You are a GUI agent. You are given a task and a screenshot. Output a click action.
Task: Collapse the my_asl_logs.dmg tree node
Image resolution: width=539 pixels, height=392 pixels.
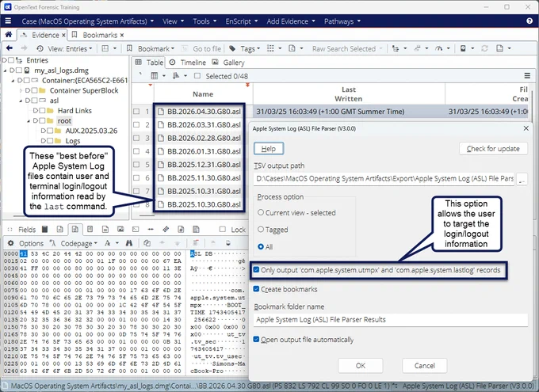click(x=6, y=70)
